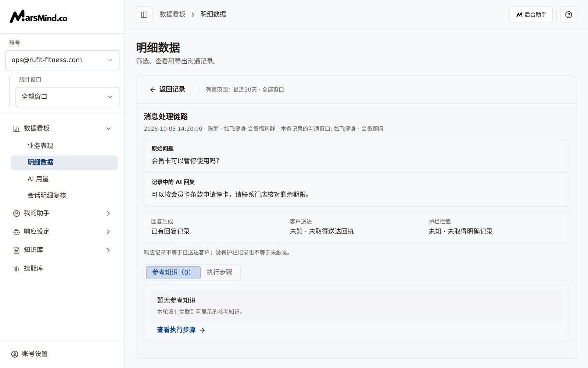Click the 我的助手 person icon
The width and height of the screenshot is (588, 368).
click(16, 213)
